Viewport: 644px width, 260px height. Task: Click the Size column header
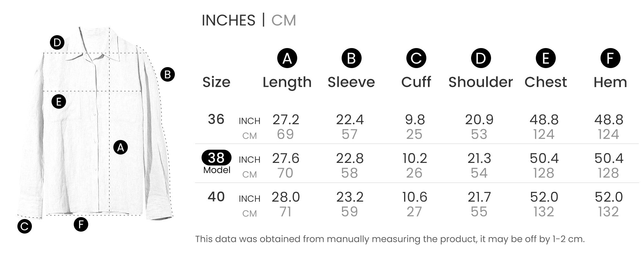point(216,82)
